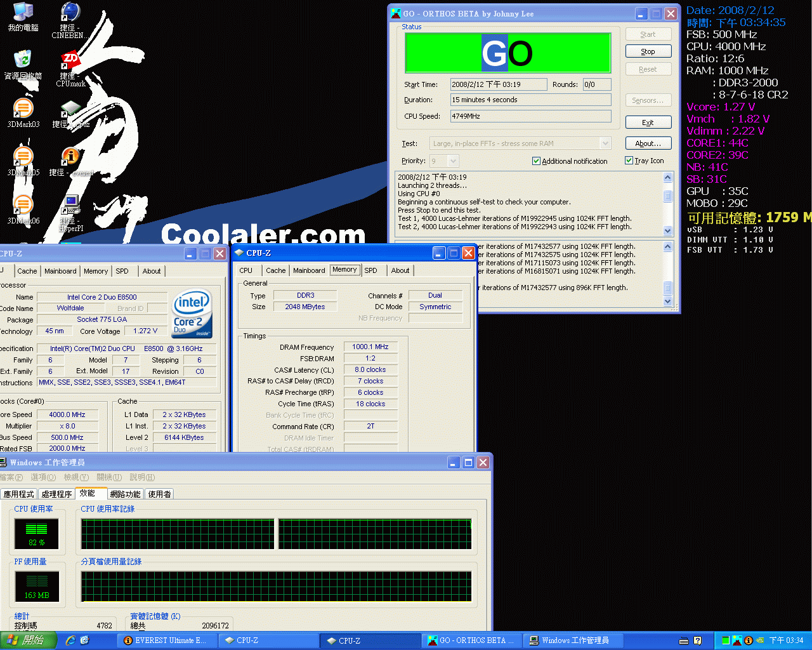Open the Mainboard tab in the back CPU-Z window
Image resolution: width=812 pixels, height=650 pixels.
coord(60,271)
